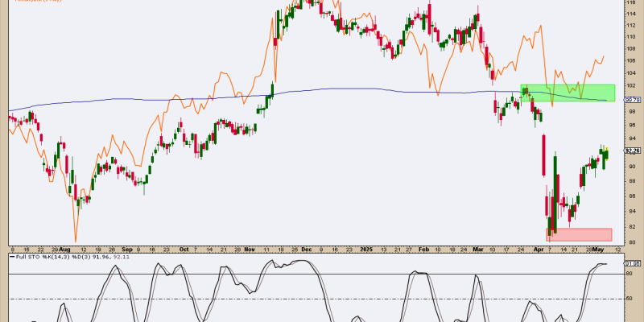Select the 50 midline label on stochastic axis

coord(630,299)
